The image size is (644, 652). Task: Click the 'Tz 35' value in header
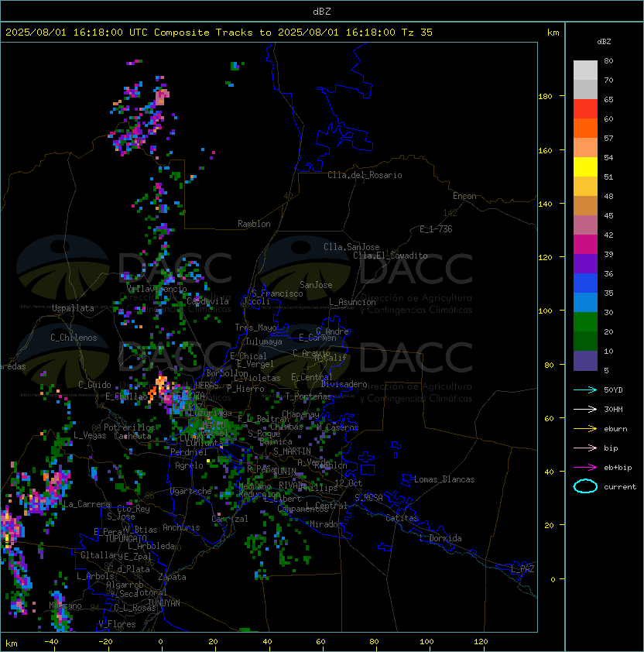[x=417, y=32]
